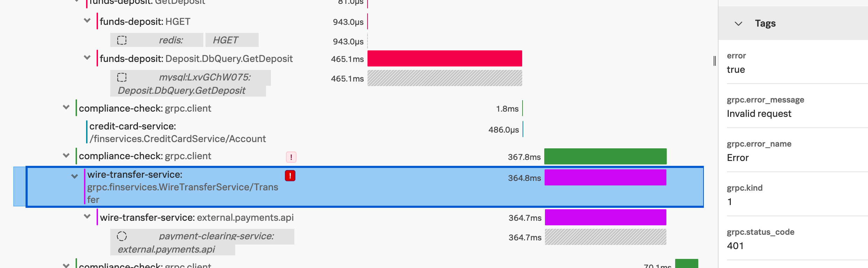Collapse wire-transfer-service external.payments.api span
This screenshot has width=868, height=268.
click(x=87, y=217)
